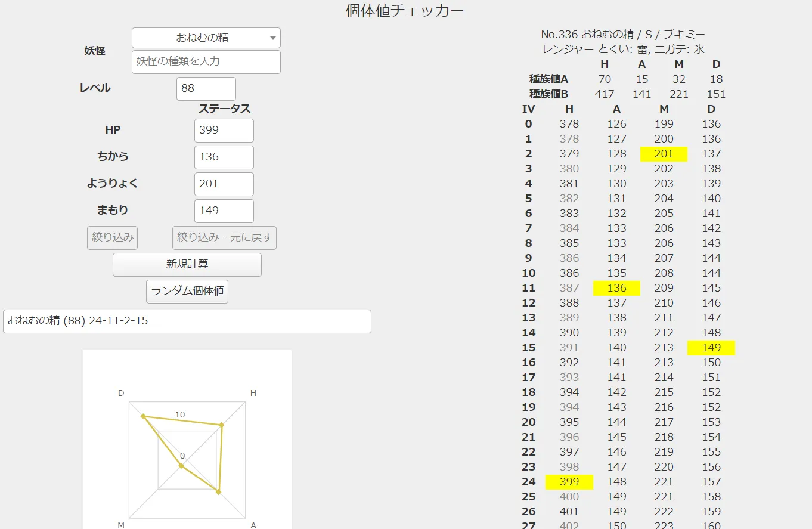
Task: Click the H value 400 in IV row 25
Action: click(569, 497)
